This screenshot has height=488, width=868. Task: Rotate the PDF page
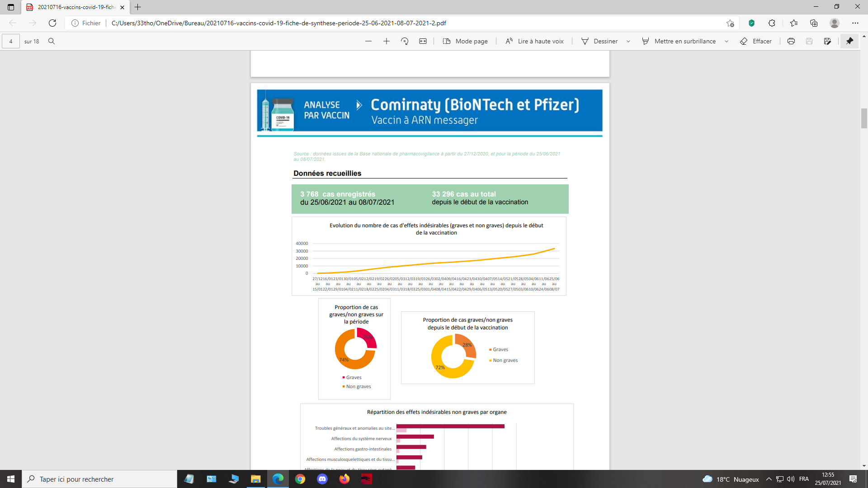(405, 41)
